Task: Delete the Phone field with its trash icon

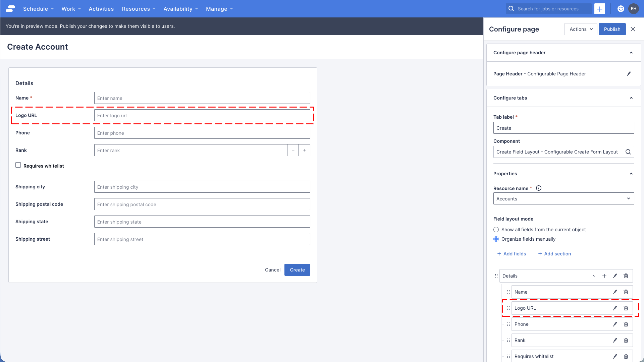Action: pos(626,324)
